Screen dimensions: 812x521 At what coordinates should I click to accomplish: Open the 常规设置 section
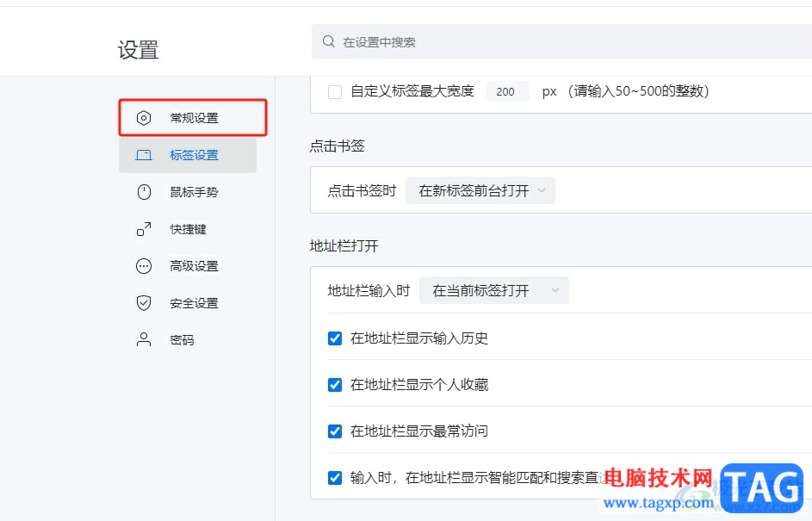[x=194, y=118]
